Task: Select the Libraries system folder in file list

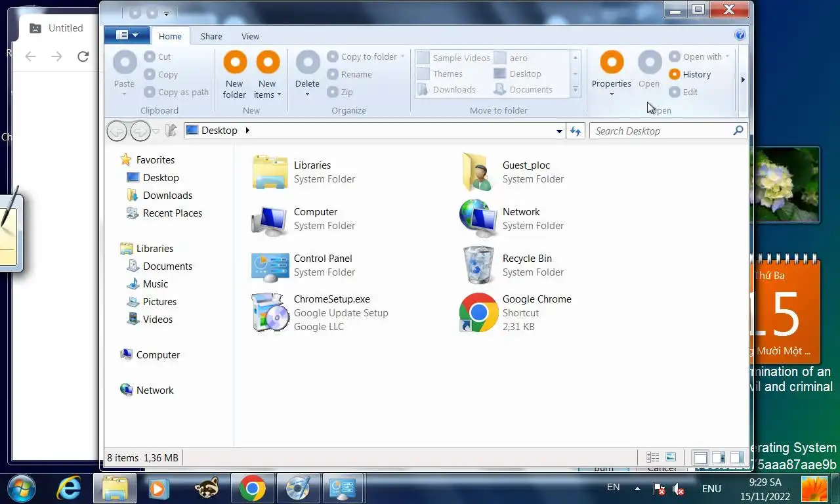Action: tap(303, 172)
